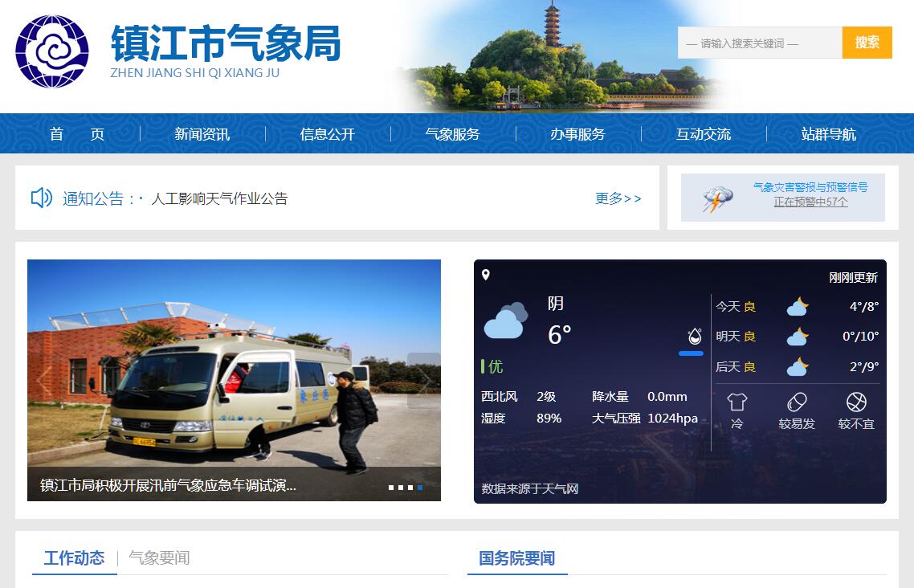914x588 pixels.
Task: Select the first carousel indicator dot
Action: [391, 488]
